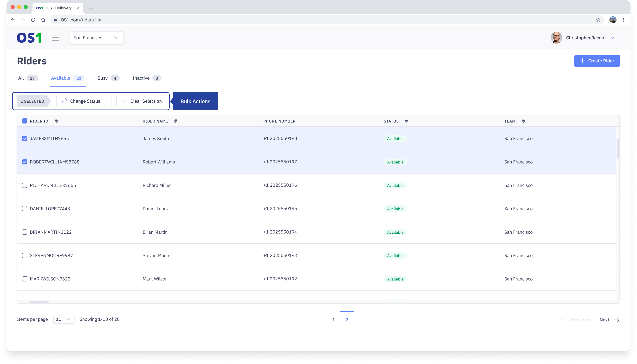
Task: Select Richard Miller rider checkbox
Action: [25, 185]
